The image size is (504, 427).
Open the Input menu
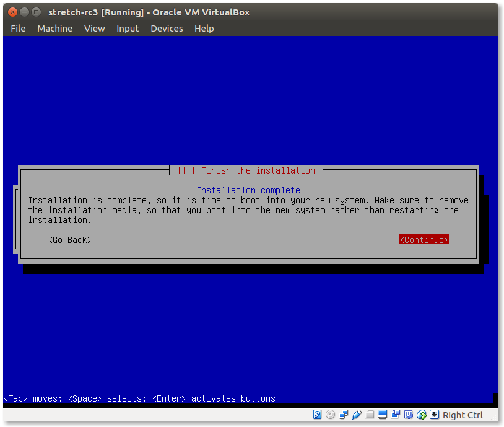128,29
